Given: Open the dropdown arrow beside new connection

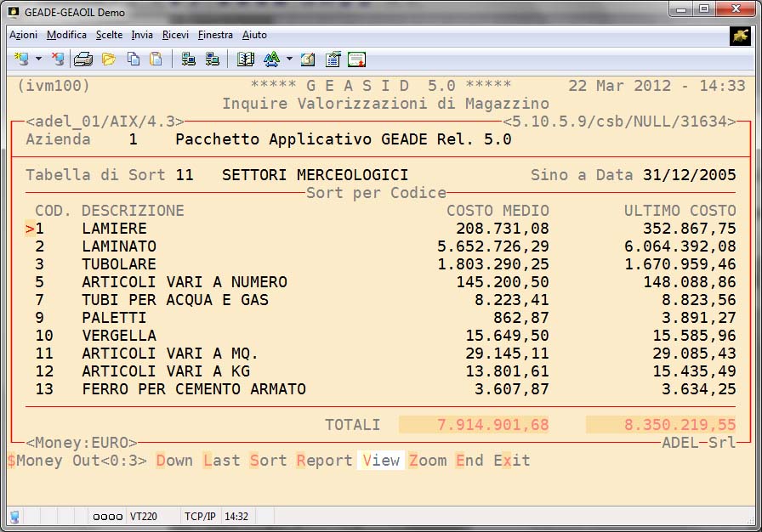Looking at the screenshot, I should point(38,59).
